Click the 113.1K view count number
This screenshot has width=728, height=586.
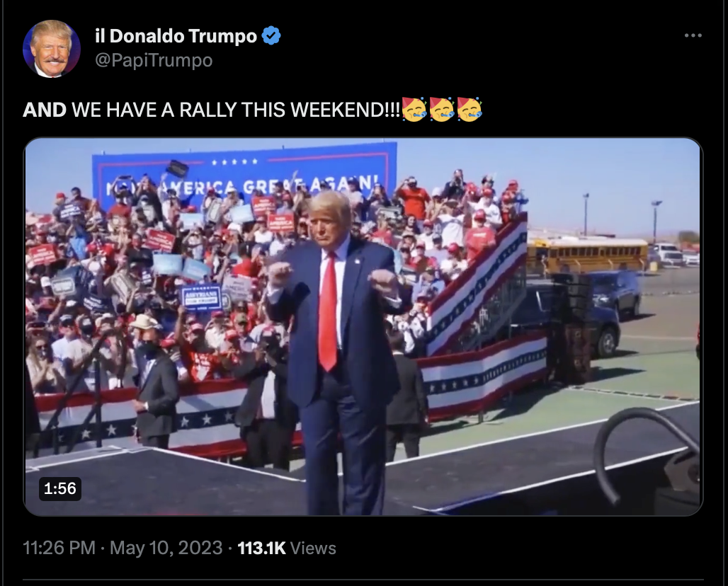coord(261,548)
